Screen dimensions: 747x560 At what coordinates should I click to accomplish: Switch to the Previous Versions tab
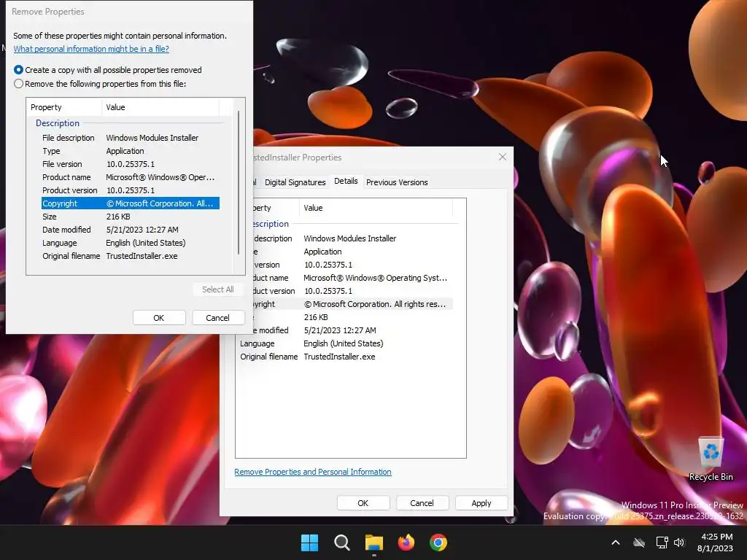[397, 182]
